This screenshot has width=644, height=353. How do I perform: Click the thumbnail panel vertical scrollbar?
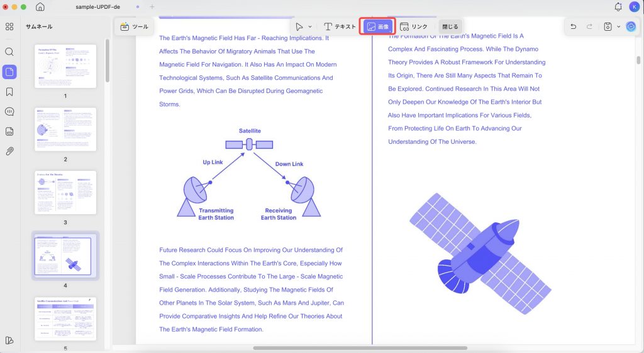107,61
